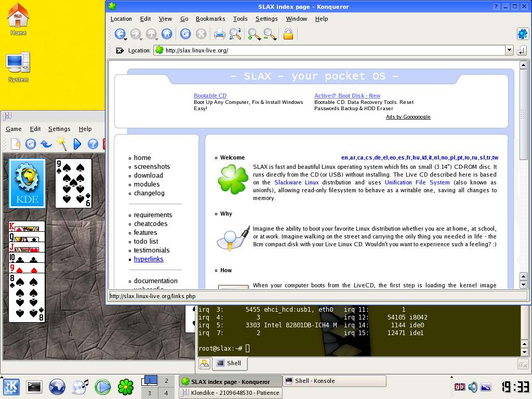Start a new Patience game
532x399 pixels.
15,144
